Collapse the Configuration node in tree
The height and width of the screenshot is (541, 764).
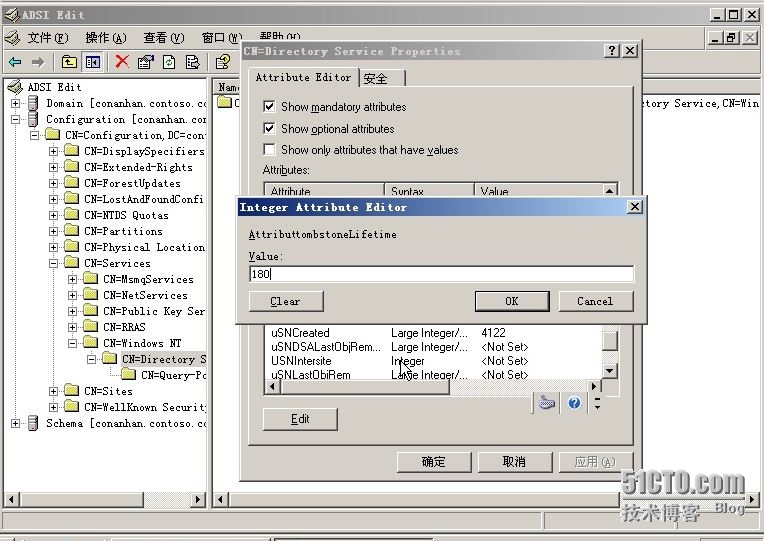pos(16,119)
